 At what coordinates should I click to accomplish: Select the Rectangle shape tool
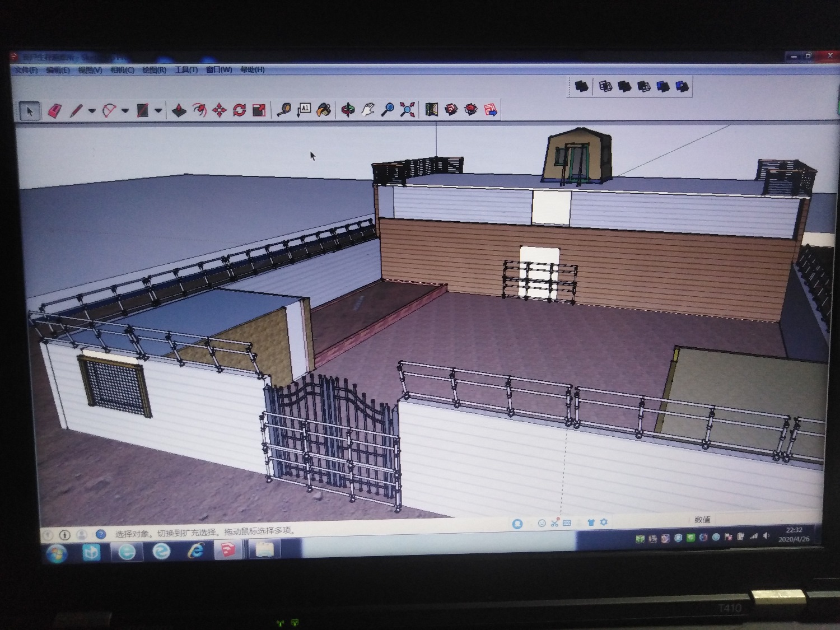(x=143, y=110)
